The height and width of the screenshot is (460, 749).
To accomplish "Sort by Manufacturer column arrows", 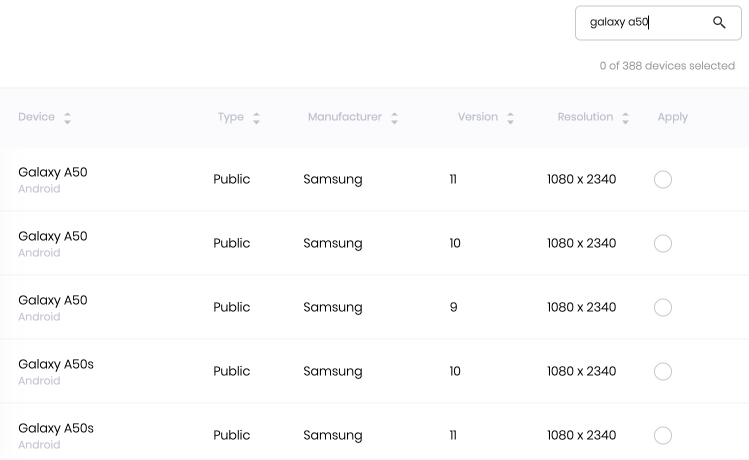I will pos(394,118).
